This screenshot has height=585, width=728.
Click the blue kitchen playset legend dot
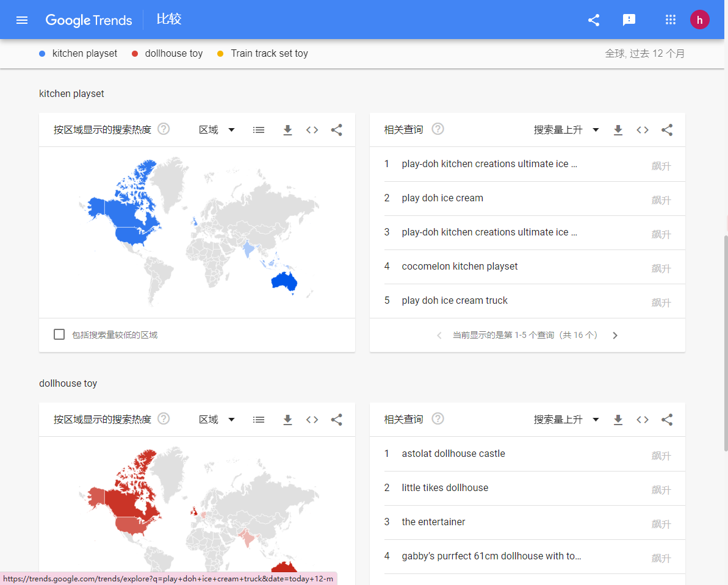click(x=42, y=54)
